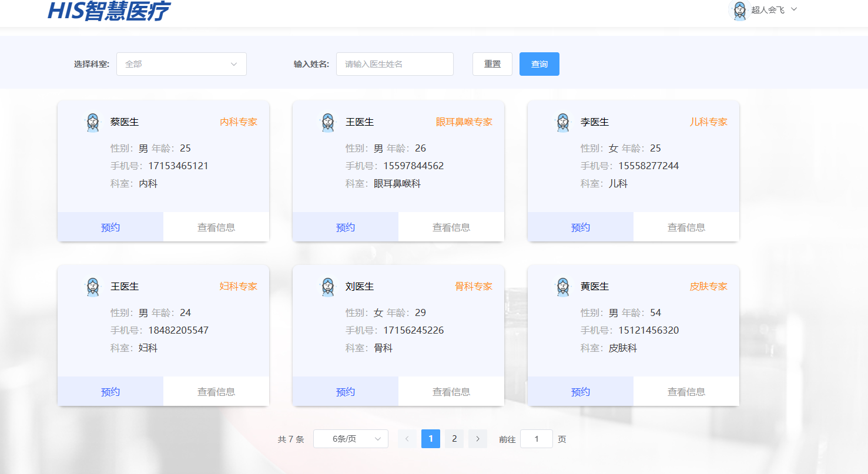Image resolution: width=868 pixels, height=474 pixels.
Task: Open the 选择科室 department dropdown
Action: pos(182,64)
